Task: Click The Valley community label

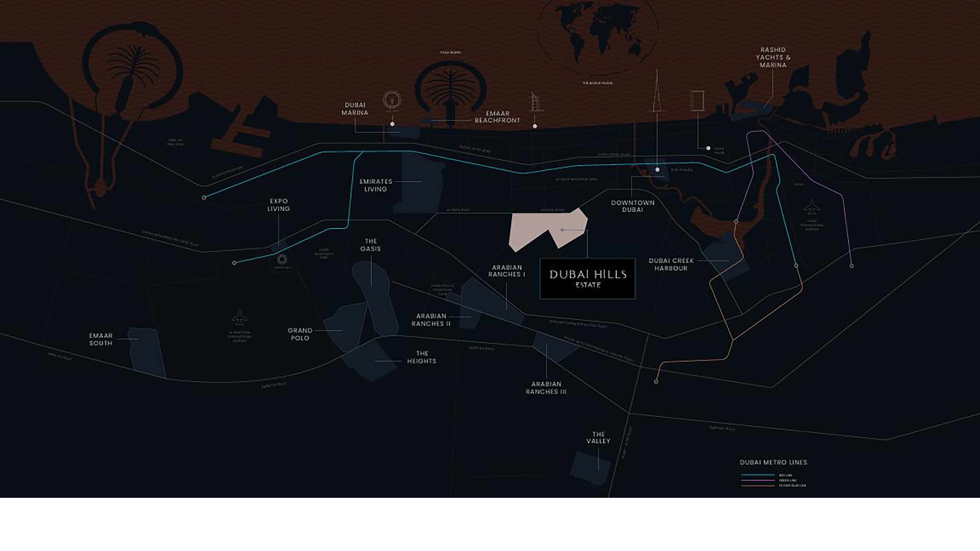Action: [x=598, y=437]
